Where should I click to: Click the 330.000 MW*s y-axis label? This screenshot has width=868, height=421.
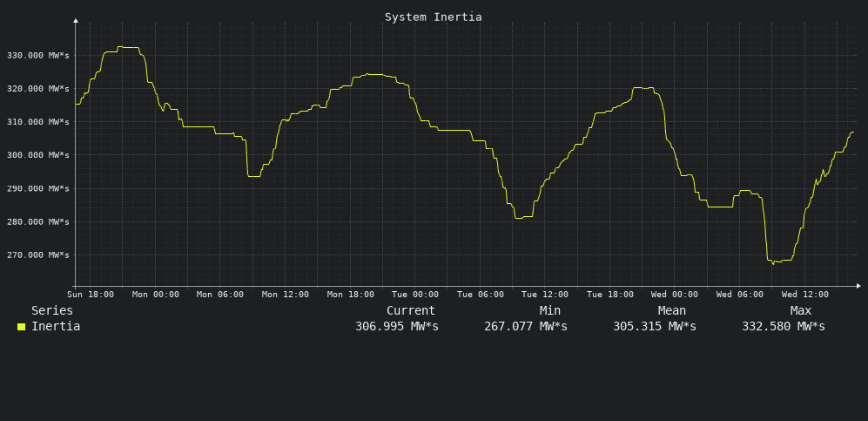click(x=38, y=56)
